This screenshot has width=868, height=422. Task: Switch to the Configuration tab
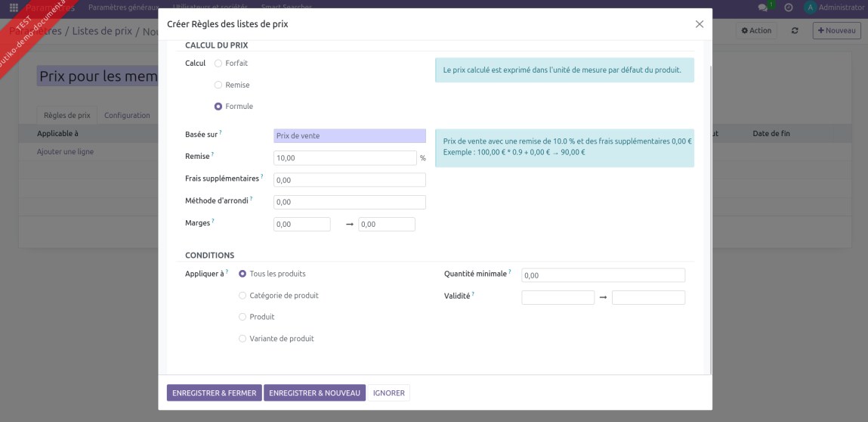point(127,116)
